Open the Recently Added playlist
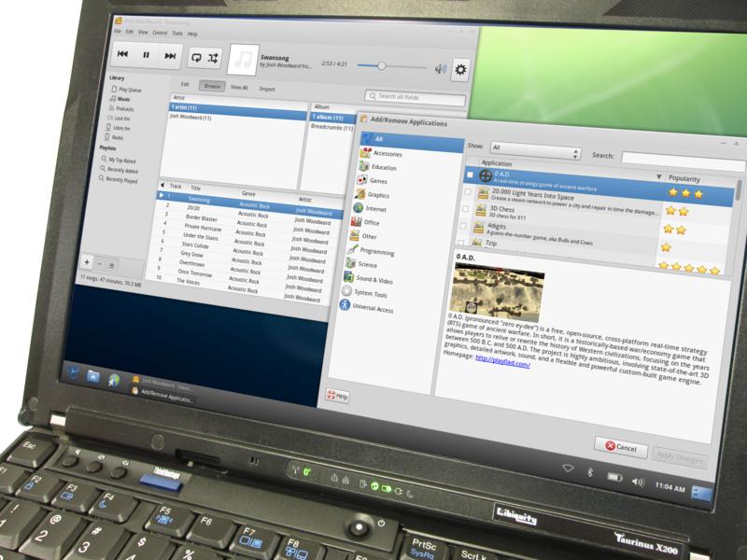 coord(119,170)
